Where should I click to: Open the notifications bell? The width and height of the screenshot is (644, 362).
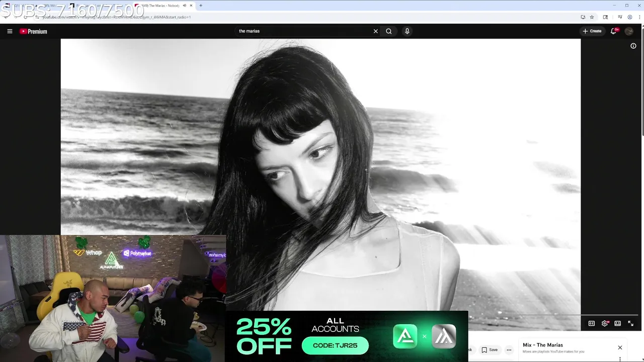pos(614,31)
